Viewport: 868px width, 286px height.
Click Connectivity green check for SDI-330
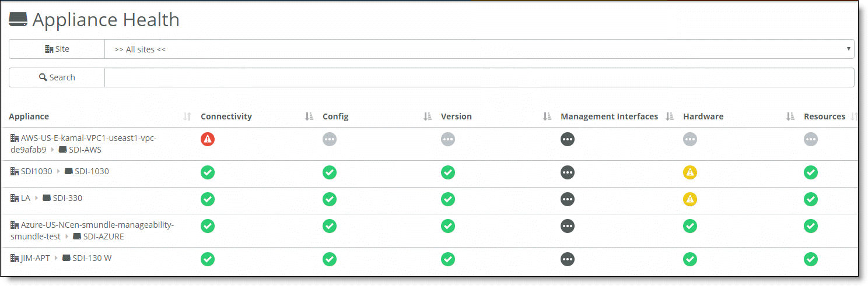(x=208, y=199)
